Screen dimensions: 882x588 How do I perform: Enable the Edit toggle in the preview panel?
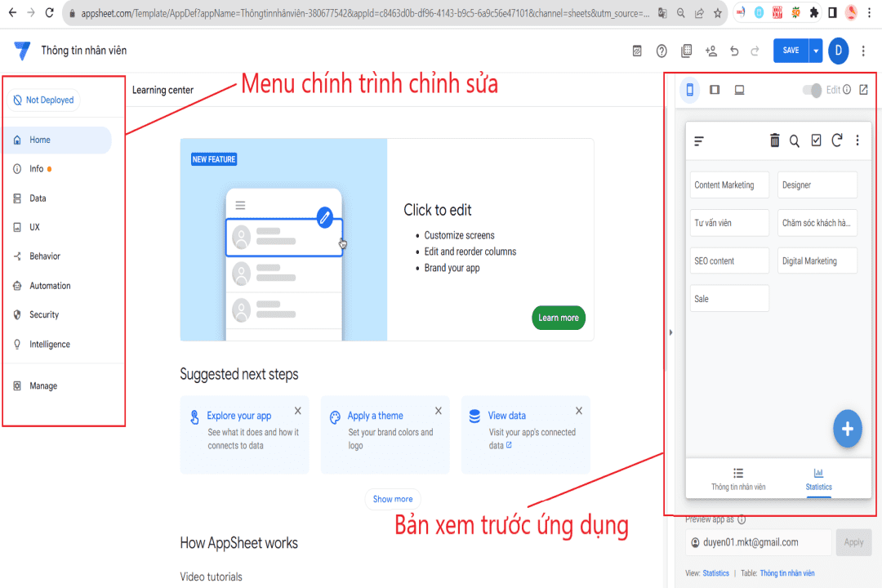tap(811, 90)
